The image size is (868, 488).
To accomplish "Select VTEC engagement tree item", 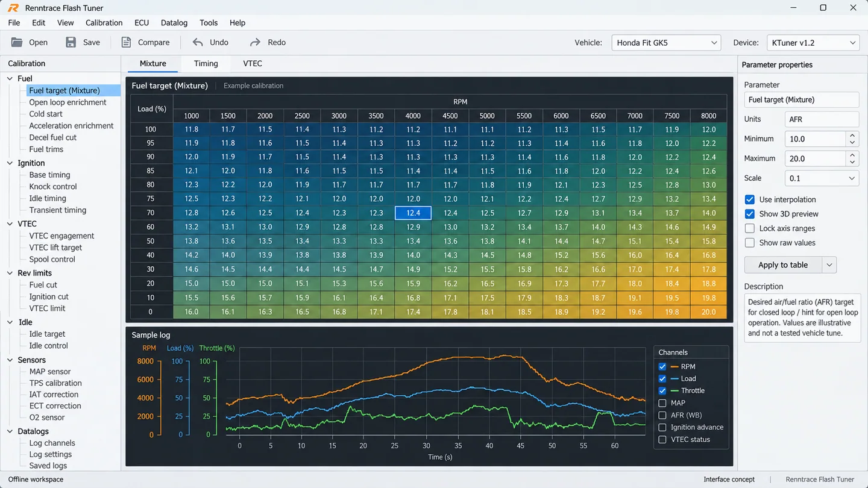I will 61,236.
